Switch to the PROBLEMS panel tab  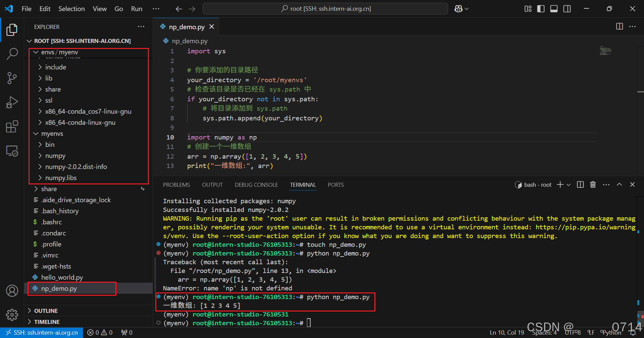pyautogui.click(x=176, y=185)
